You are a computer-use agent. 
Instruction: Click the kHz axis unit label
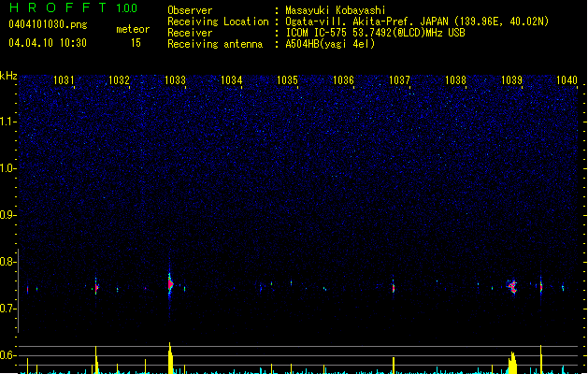pyautogui.click(x=8, y=76)
